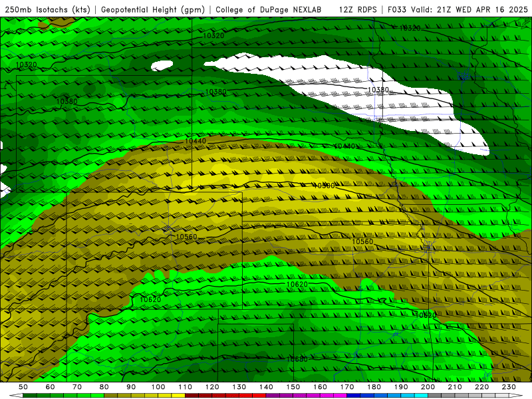Click the '250mb Isotachs (kts)' title text
This screenshot has height=399, width=532.
point(47,10)
